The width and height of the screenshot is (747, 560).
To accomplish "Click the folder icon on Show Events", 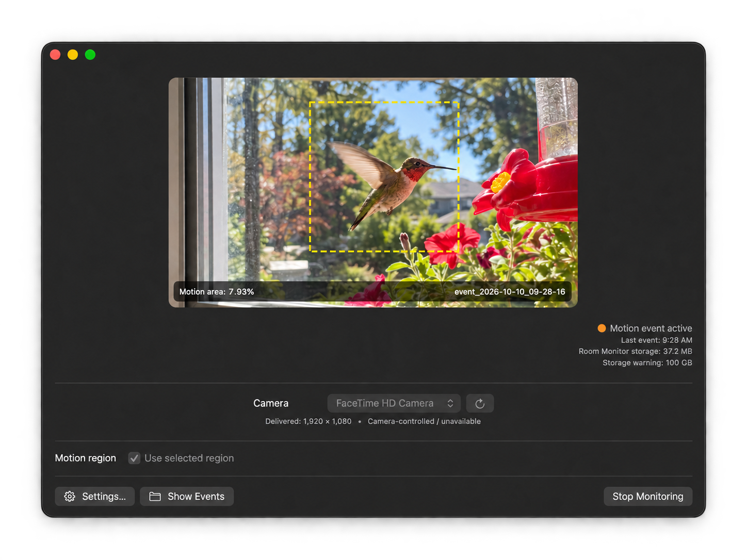I will click(155, 497).
